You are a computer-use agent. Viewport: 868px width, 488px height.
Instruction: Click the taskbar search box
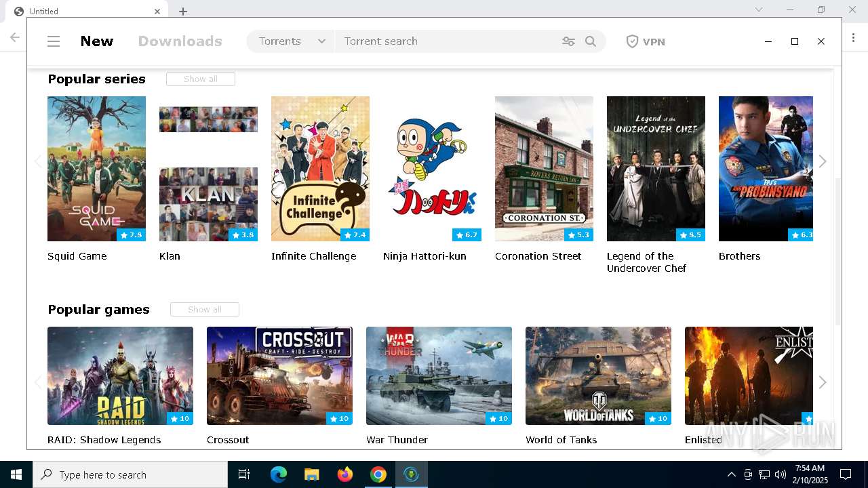coord(130,474)
